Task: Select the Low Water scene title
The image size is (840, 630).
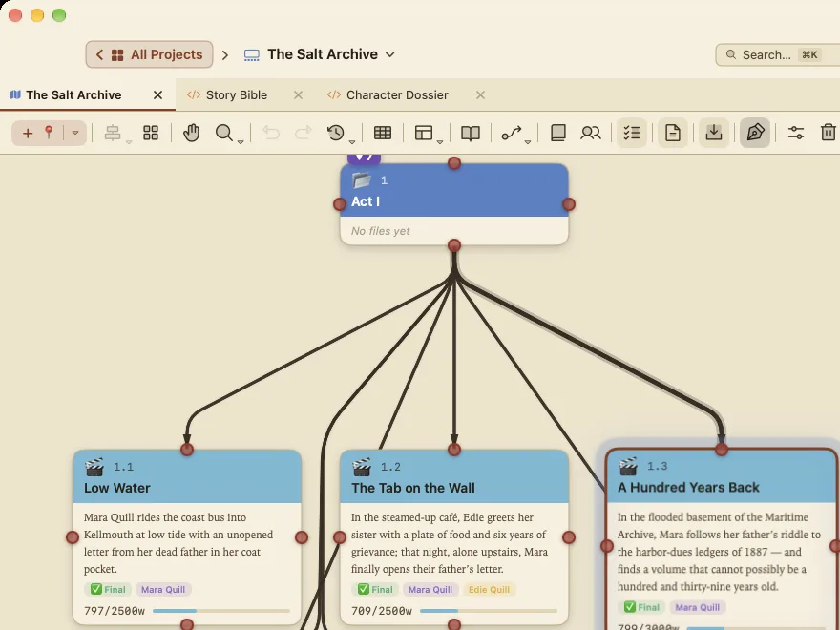Action: tap(117, 488)
